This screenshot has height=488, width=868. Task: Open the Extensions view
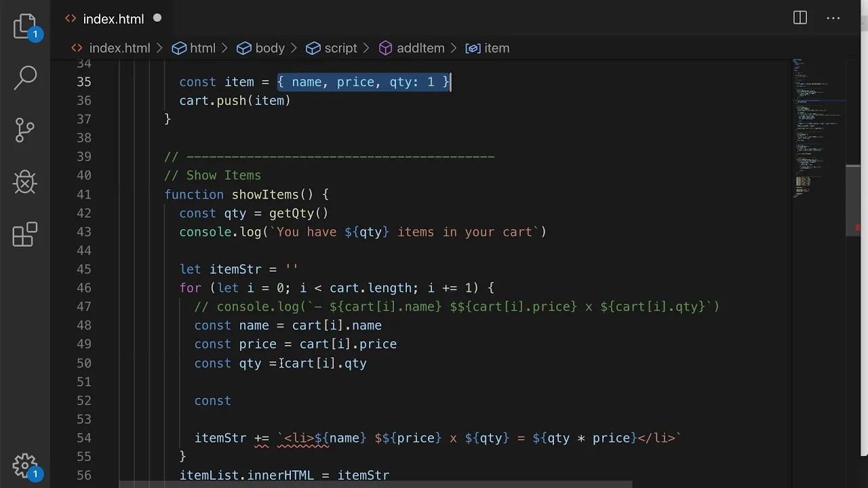click(x=25, y=235)
